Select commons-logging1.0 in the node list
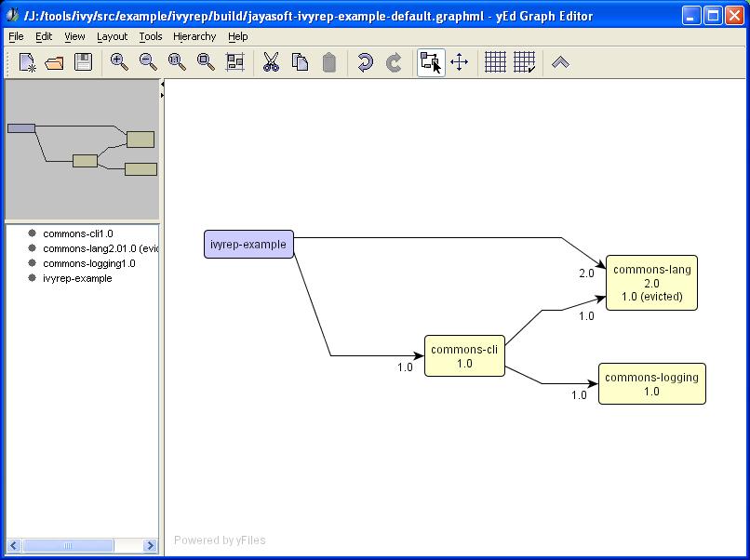This screenshot has height=560, width=750. tap(88, 263)
